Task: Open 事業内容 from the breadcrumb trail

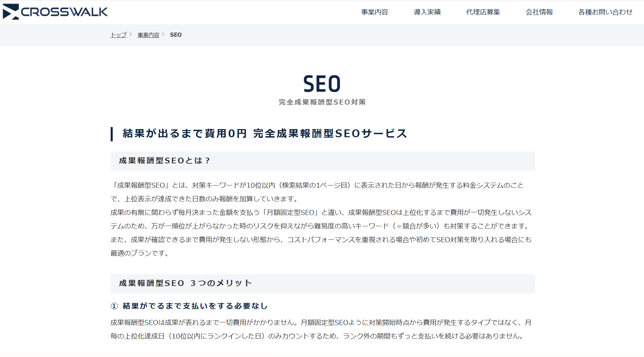Action: (148, 35)
